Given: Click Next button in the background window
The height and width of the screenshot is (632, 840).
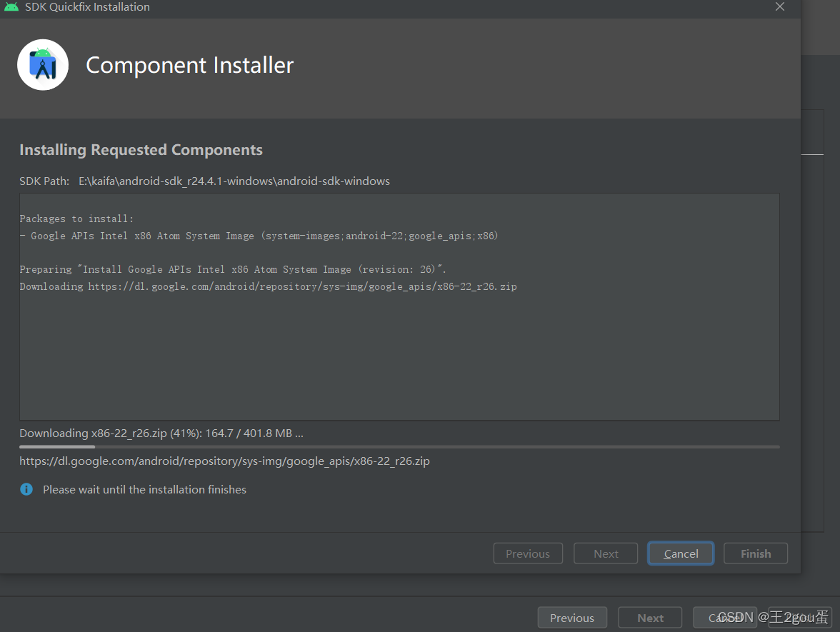Looking at the screenshot, I should click(x=650, y=618).
